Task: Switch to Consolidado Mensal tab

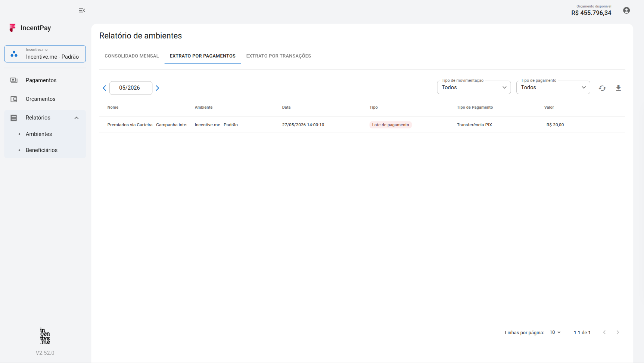Action: [132, 56]
